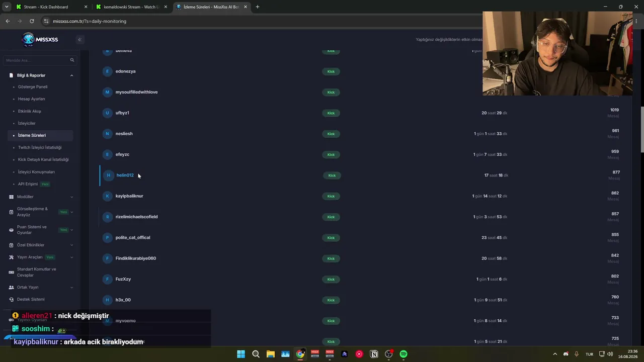
Task: Open the site information icon in address bar
Action: (x=46, y=21)
